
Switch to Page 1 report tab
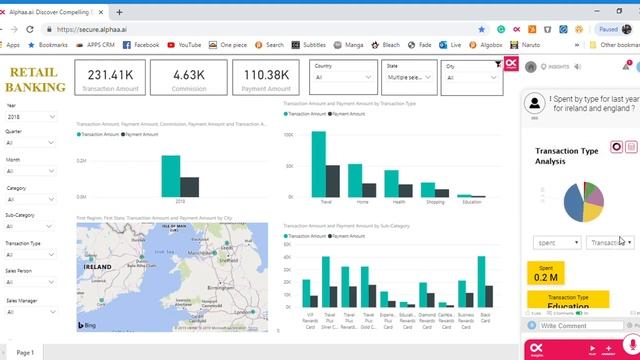pyautogui.click(x=25, y=352)
